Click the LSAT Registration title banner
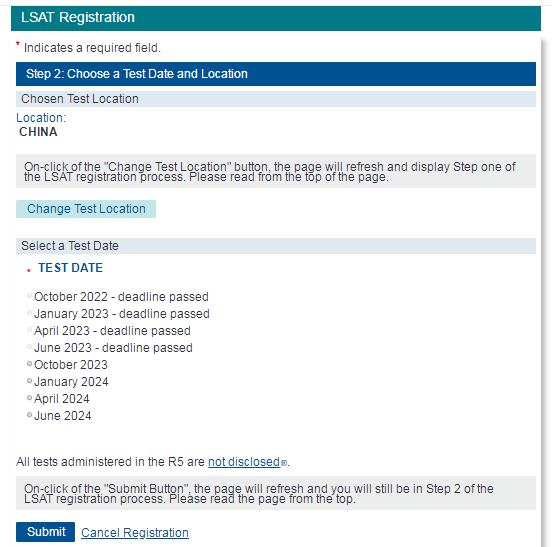Image resolution: width=552 pixels, height=547 pixels. 276,18
